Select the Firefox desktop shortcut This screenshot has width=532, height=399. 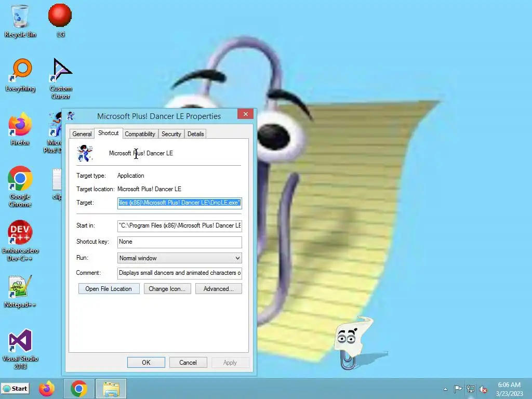[20, 129]
